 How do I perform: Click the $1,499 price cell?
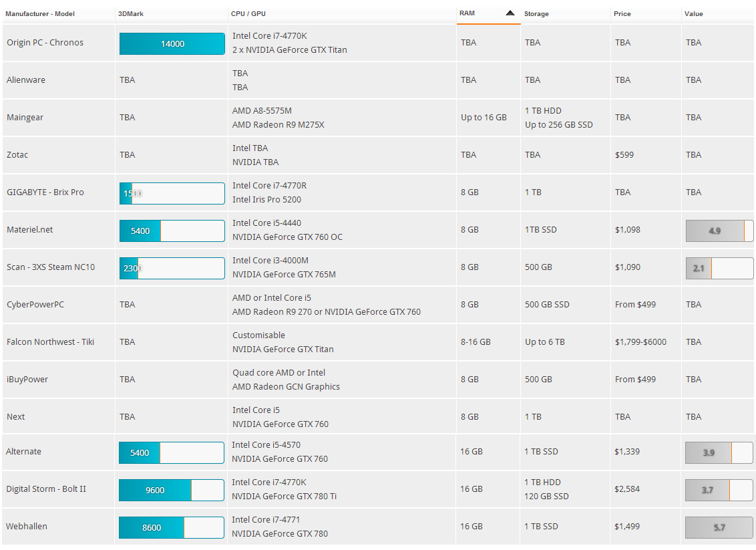click(x=627, y=527)
